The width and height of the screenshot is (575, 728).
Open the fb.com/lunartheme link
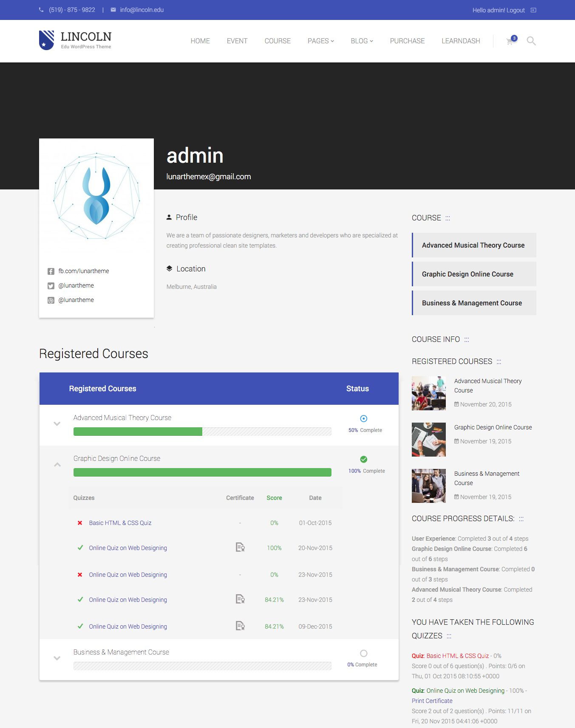84,271
